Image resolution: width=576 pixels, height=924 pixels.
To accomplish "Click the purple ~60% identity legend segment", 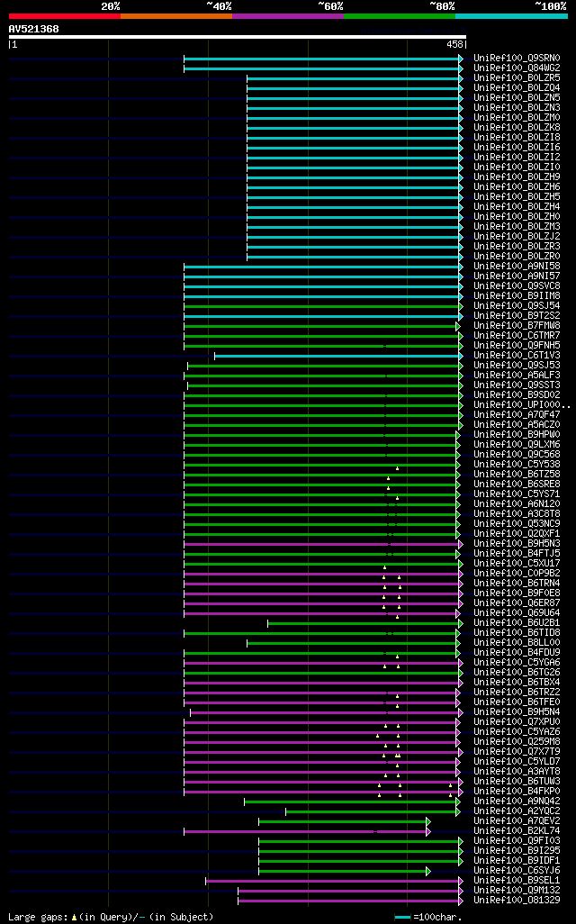I will coord(288,16).
